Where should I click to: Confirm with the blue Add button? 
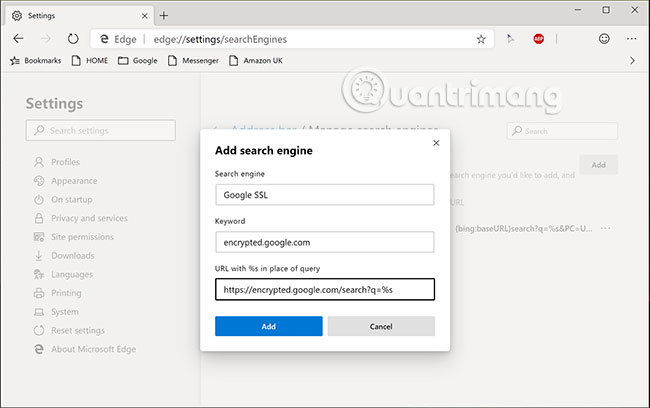point(269,326)
